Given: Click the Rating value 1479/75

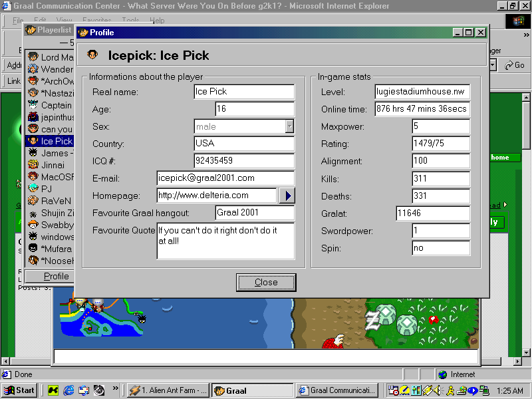Looking at the screenshot, I should 441,144.
